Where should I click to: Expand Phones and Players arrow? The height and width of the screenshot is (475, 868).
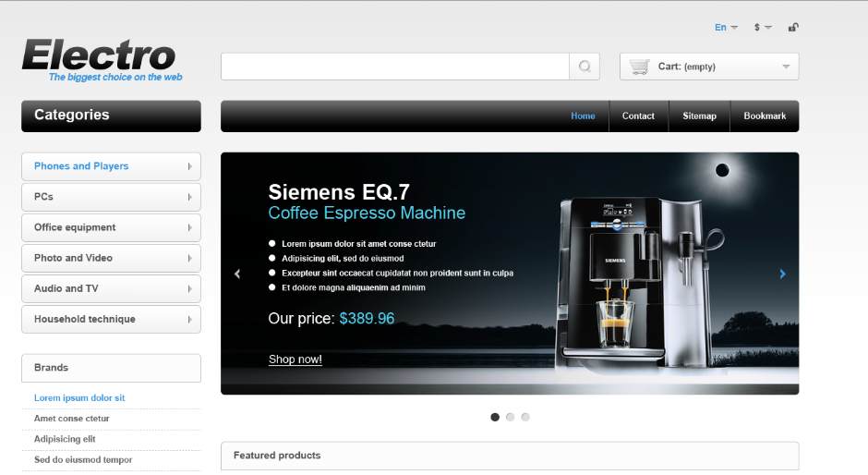pyautogui.click(x=189, y=166)
